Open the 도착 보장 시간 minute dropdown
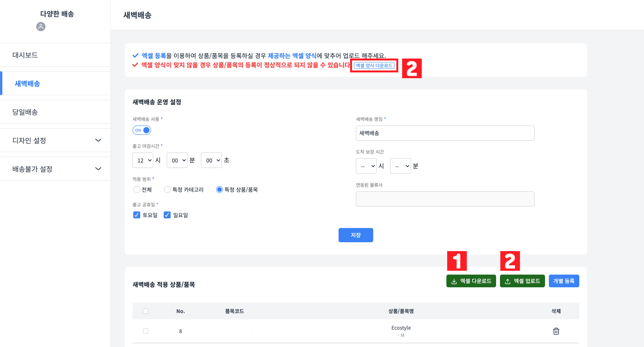The image size is (644, 347). pyautogui.click(x=401, y=166)
